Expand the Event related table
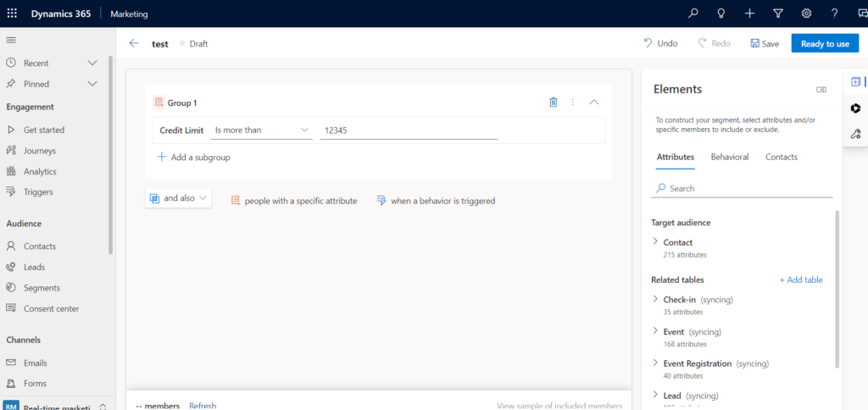The image size is (868, 410). (655, 331)
